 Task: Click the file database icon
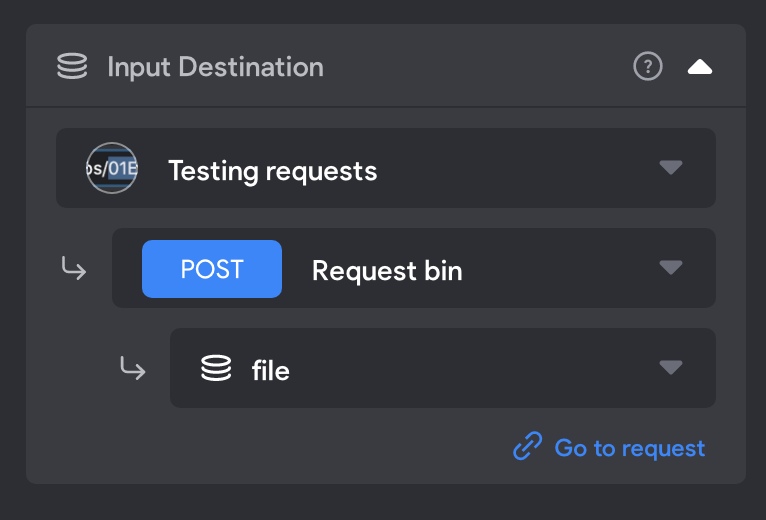click(x=216, y=368)
